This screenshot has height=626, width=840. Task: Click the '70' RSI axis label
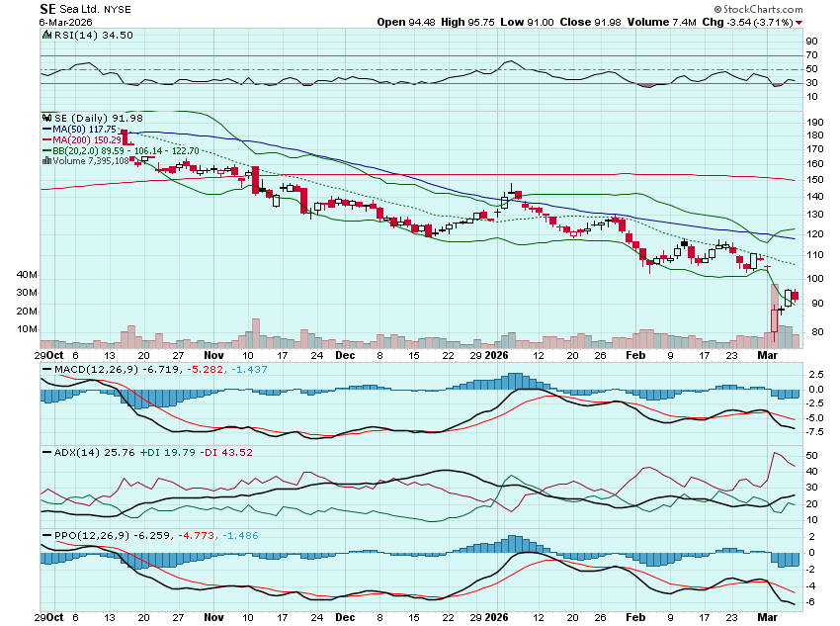coord(811,55)
